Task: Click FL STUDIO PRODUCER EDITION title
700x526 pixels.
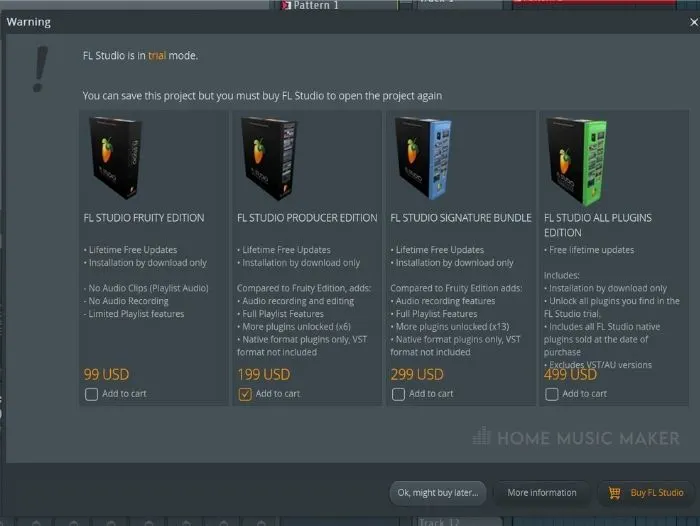Action: pyautogui.click(x=307, y=218)
